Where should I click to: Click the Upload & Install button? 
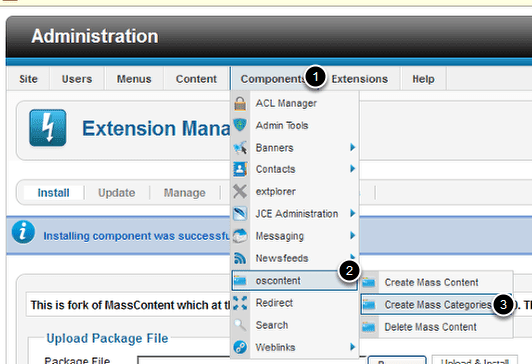[475, 361]
